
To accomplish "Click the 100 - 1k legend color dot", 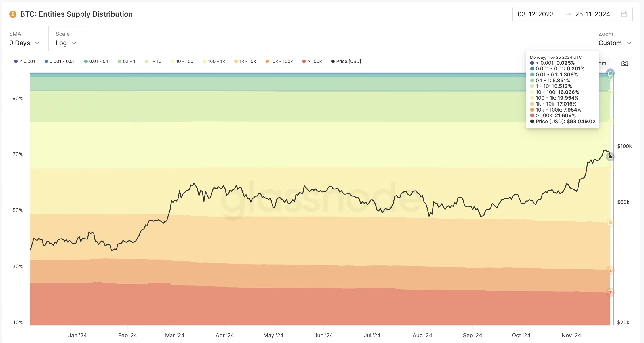I will pyautogui.click(x=205, y=61).
